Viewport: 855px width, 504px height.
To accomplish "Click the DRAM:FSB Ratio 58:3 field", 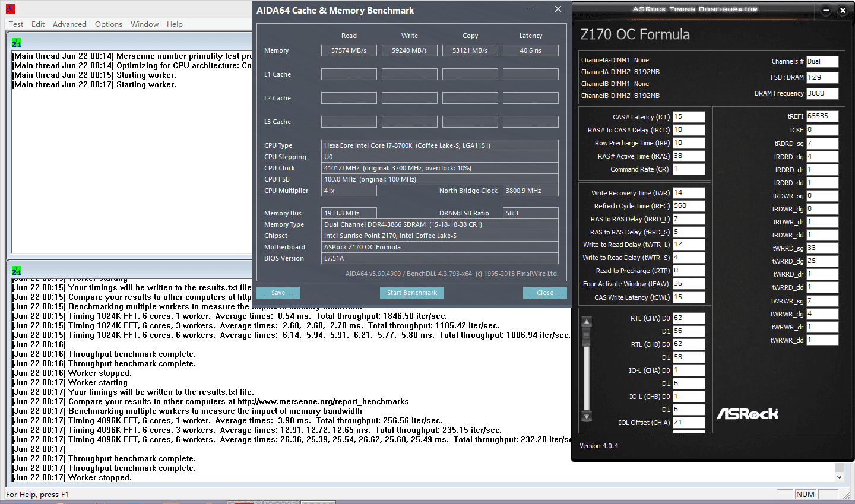I will (x=531, y=213).
